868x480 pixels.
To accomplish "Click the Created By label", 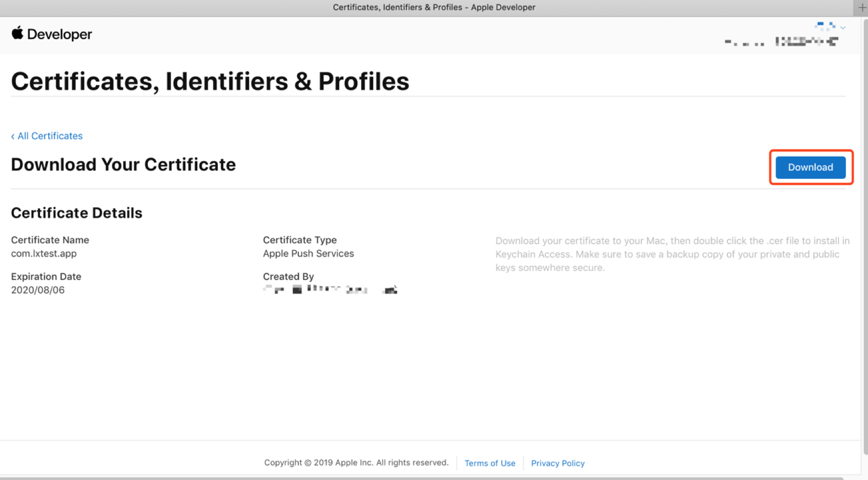I will [288, 276].
